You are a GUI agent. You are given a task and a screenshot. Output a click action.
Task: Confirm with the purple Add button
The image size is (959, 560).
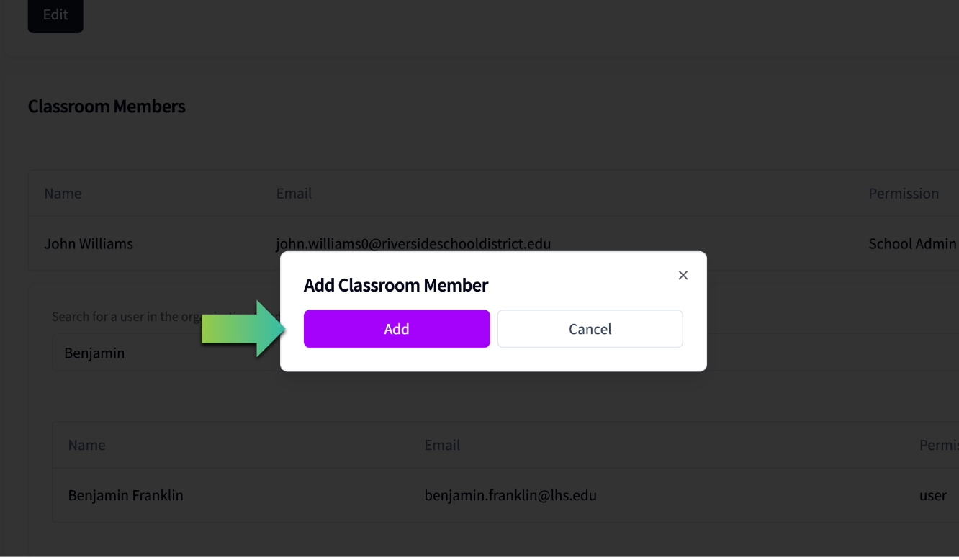(397, 329)
